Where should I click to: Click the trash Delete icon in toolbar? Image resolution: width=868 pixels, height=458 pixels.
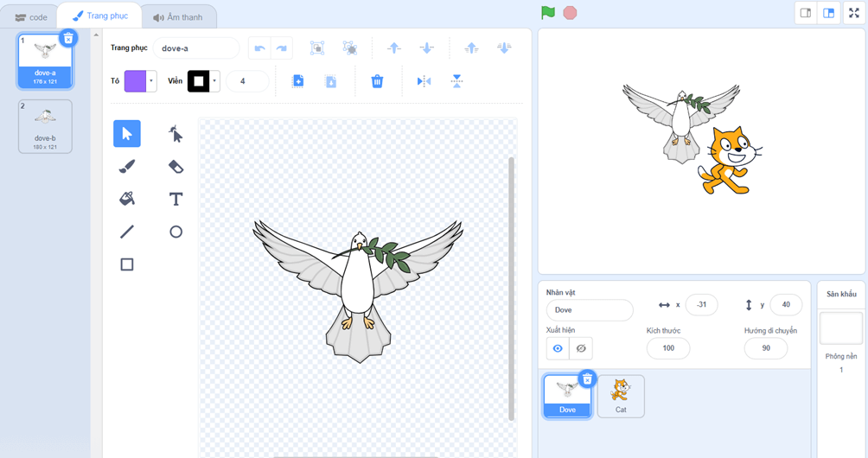pyautogui.click(x=377, y=81)
